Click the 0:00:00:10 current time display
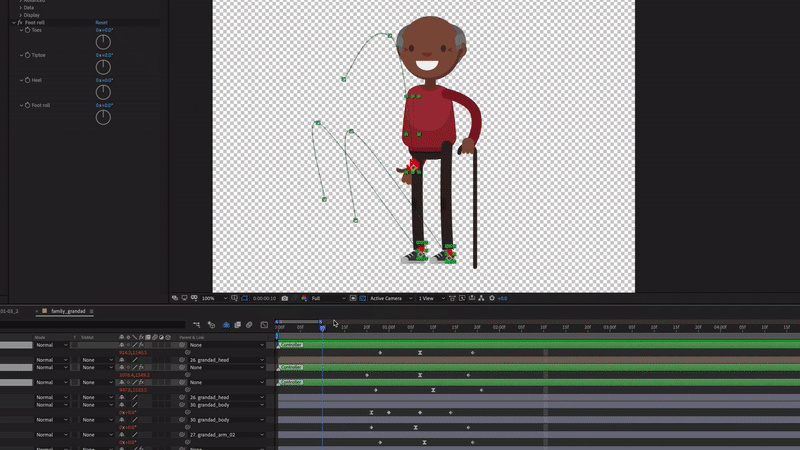 tap(264, 298)
